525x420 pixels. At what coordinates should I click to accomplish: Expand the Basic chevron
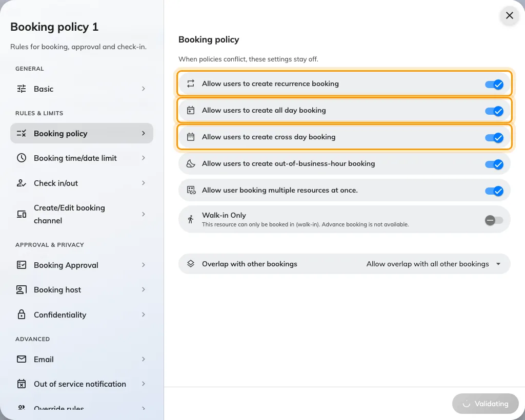click(144, 89)
